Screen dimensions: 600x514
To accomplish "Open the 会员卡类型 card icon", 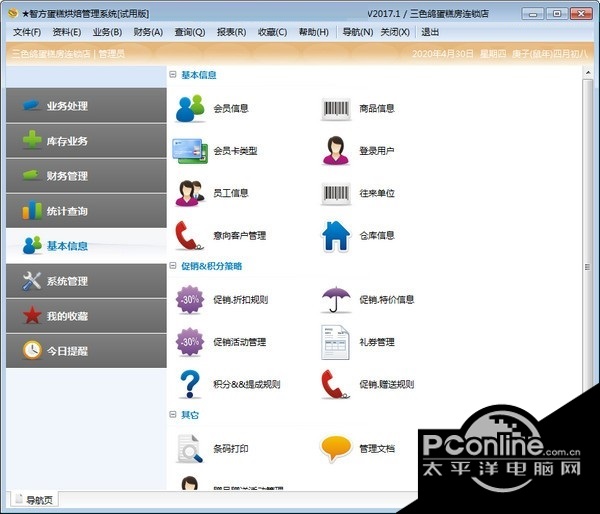I will tap(190, 151).
